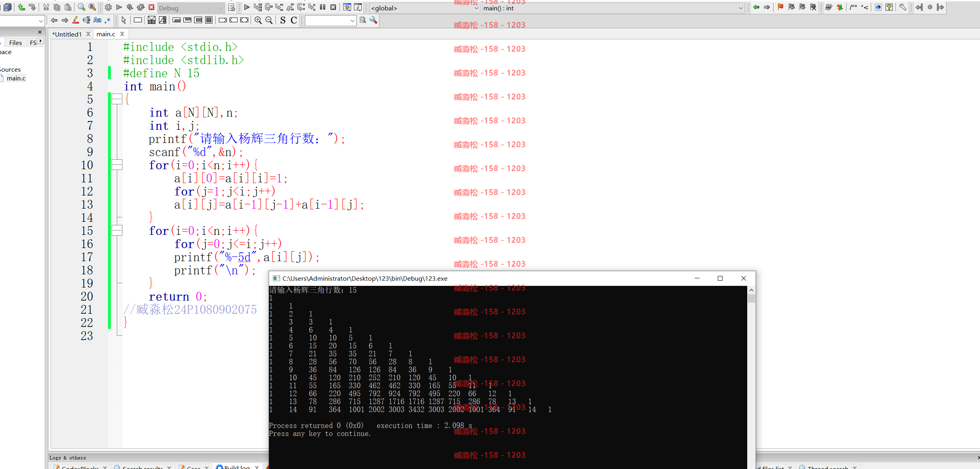Start debugger with the black play icon
Image resolution: width=980 pixels, height=469 pixels.
(x=247, y=7)
